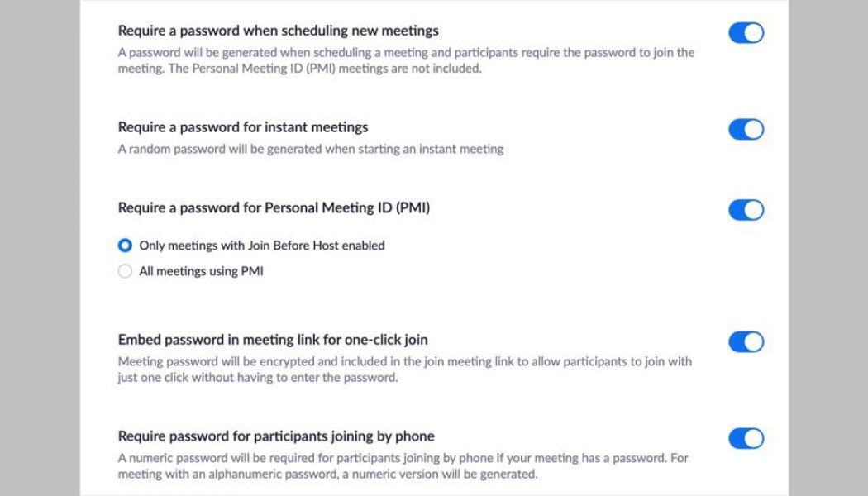Click the 'Only meetings with Join Before Host' label text
868x496 pixels.
tap(261, 246)
